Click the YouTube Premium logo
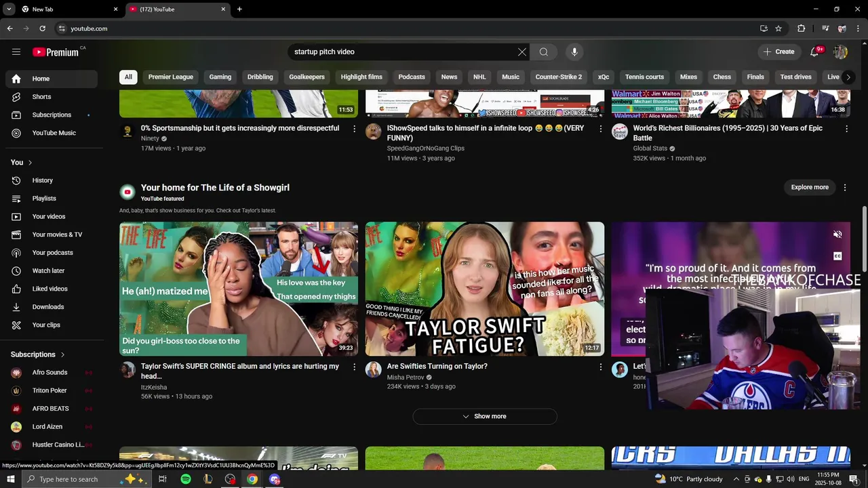The image size is (868, 488). (x=56, y=52)
